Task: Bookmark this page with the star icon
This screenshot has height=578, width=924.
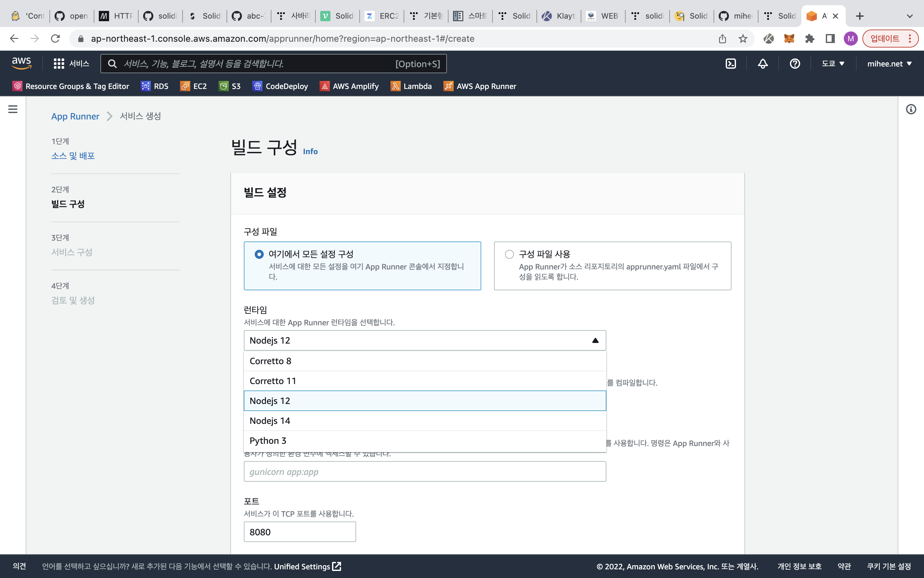Action: click(743, 39)
